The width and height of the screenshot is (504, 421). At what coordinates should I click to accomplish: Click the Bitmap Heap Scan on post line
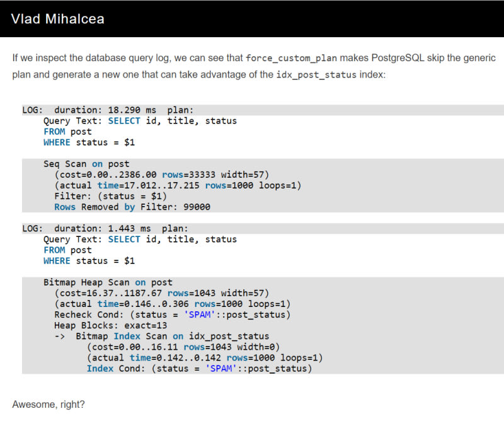point(108,282)
